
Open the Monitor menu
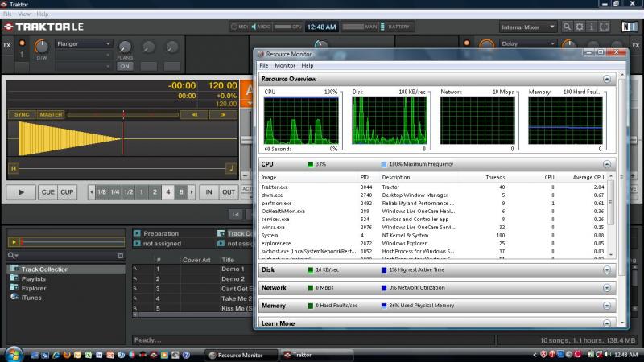click(x=285, y=65)
